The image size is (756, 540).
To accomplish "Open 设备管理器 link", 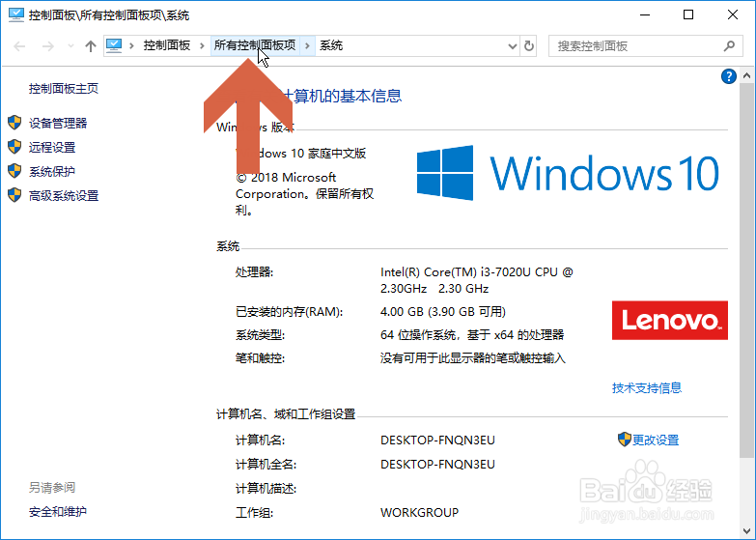I will click(x=58, y=123).
